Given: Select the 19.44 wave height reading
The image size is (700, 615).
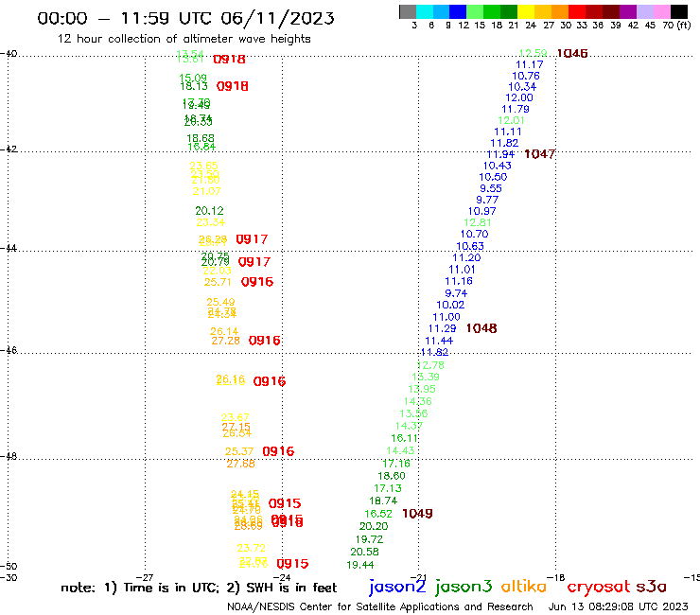Looking at the screenshot, I should tap(360, 565).
